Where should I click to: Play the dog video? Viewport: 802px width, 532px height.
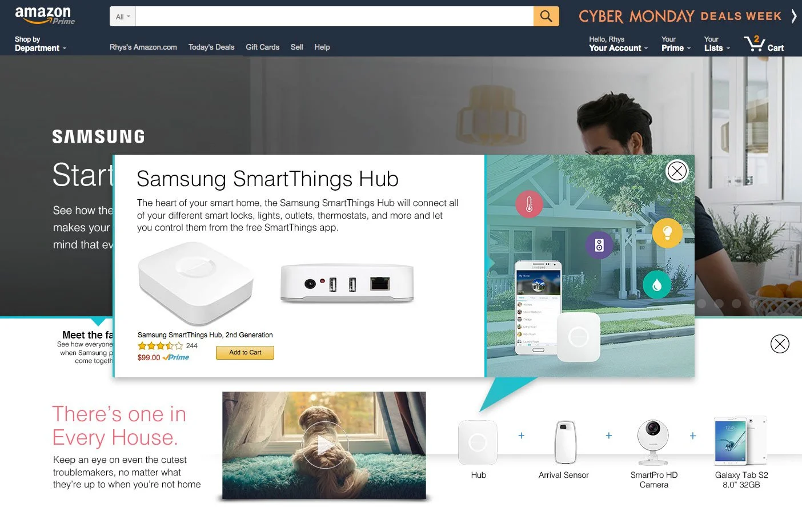click(x=324, y=445)
